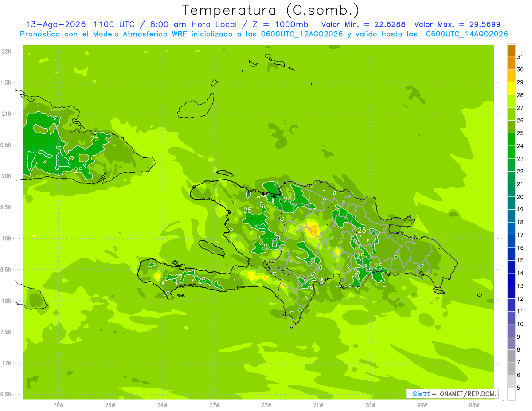Click the '69W' longitude axis label
The height and width of the screenshot is (411, 532).
422,405
